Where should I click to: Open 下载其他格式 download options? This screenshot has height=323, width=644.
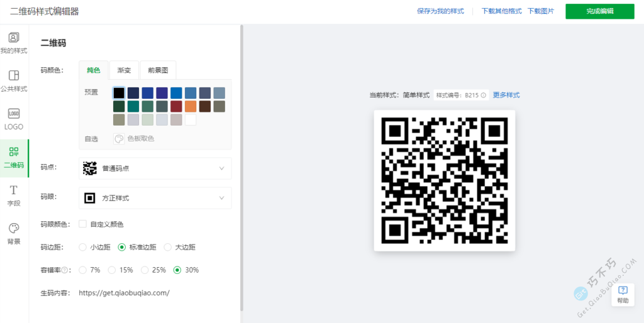[501, 11]
